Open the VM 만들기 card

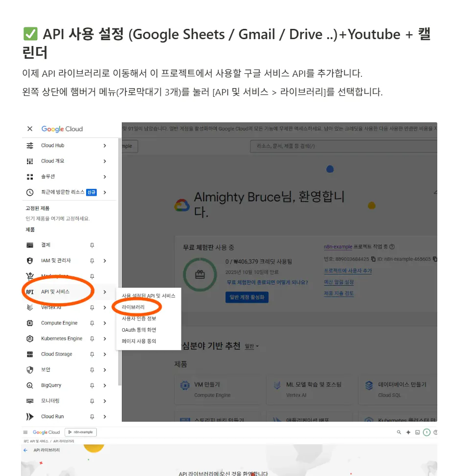coord(217,390)
